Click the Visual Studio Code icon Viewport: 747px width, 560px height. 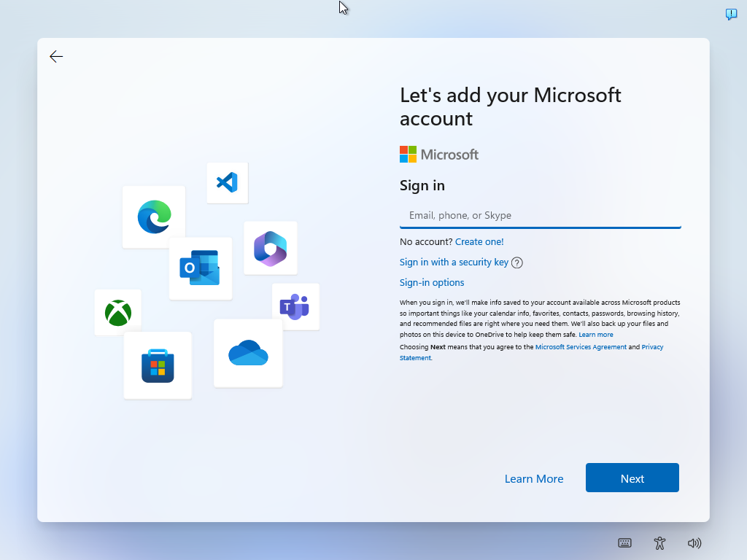tap(227, 183)
